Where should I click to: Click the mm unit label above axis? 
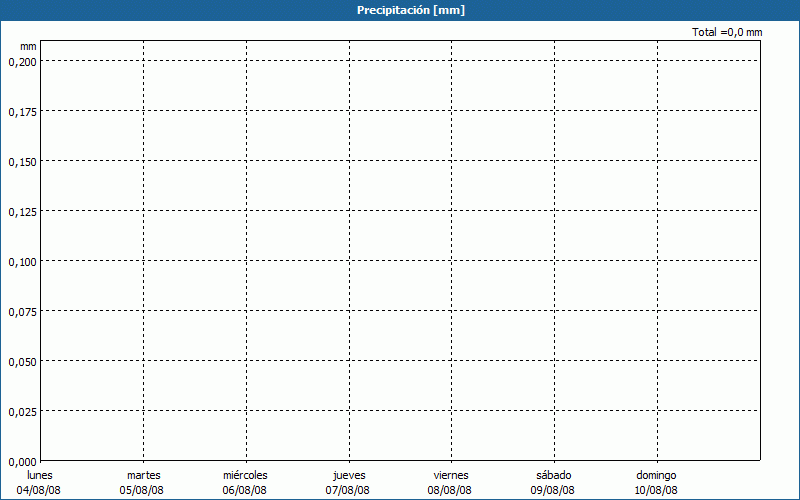pos(28,46)
